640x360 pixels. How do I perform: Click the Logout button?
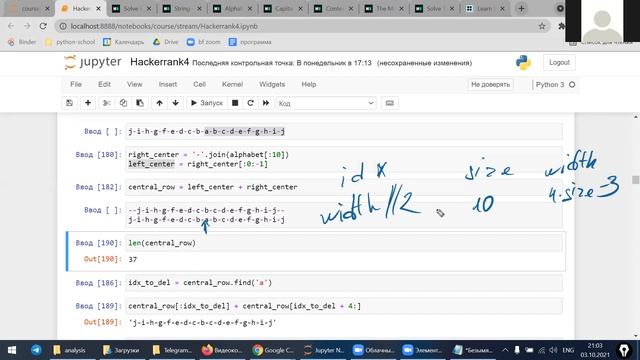[x=559, y=62]
